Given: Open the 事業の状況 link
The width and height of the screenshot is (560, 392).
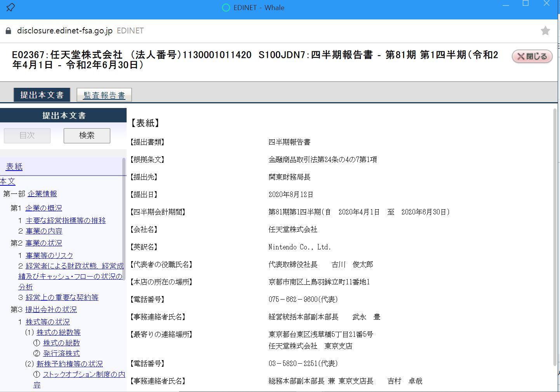Looking at the screenshot, I should 43,243.
